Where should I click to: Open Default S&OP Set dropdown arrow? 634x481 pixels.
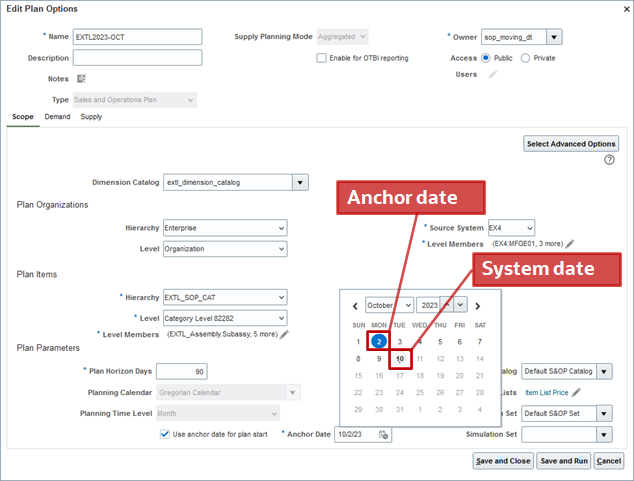coord(604,413)
